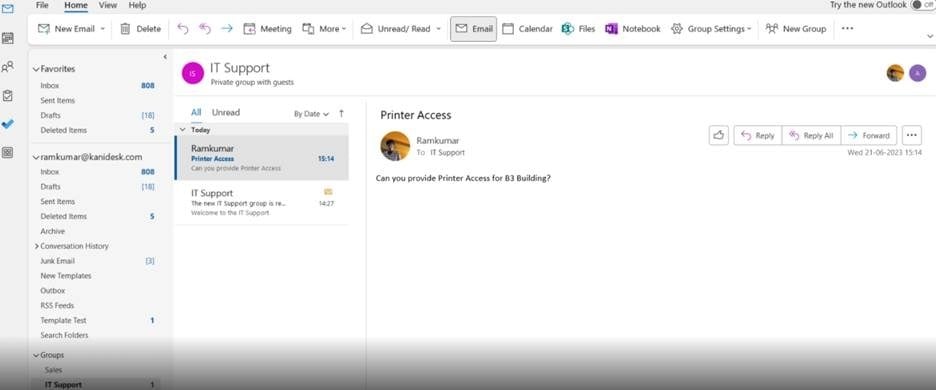Open more actions in the reading pane
The width and height of the screenshot is (936, 390).
pos(911,136)
